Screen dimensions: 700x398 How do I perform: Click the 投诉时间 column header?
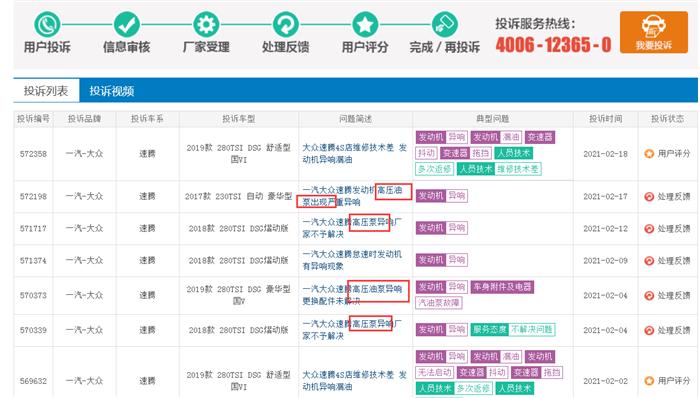coord(605,119)
